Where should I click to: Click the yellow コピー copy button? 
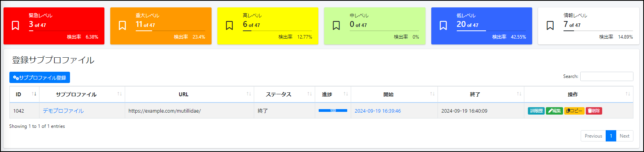coord(574,111)
